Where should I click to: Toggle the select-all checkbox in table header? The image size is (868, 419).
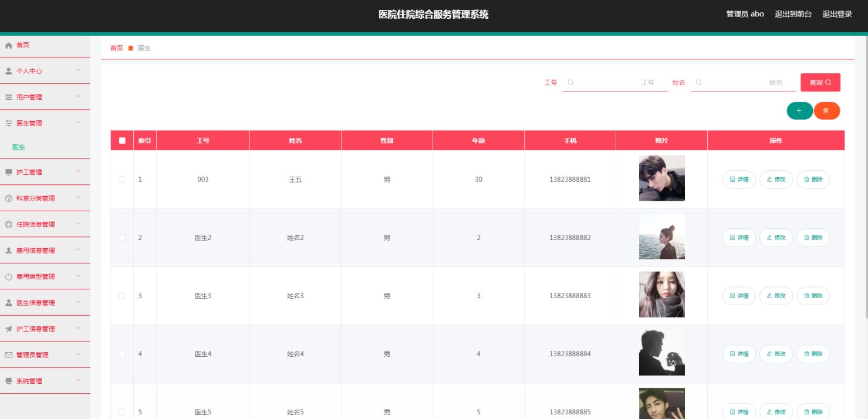pos(122,141)
